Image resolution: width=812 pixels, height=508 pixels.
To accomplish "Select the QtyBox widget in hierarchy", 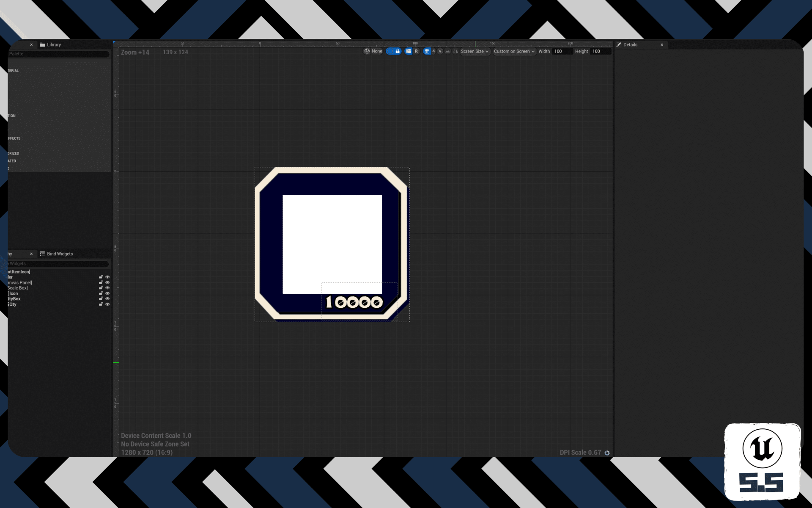I will pos(14,299).
